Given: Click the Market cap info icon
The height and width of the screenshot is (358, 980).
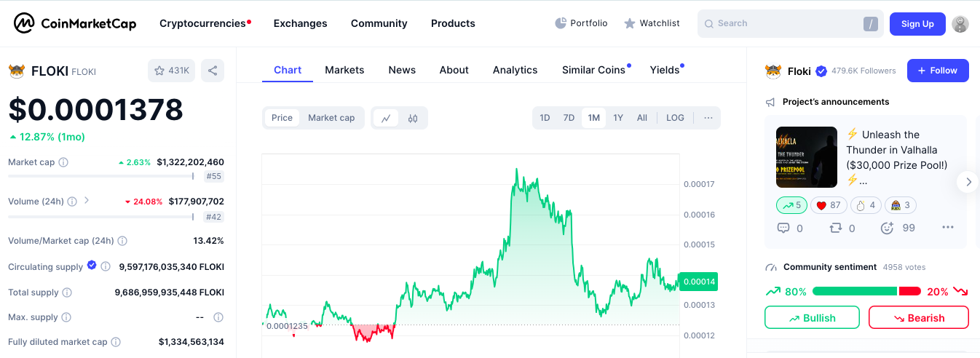Looking at the screenshot, I should click(x=63, y=162).
